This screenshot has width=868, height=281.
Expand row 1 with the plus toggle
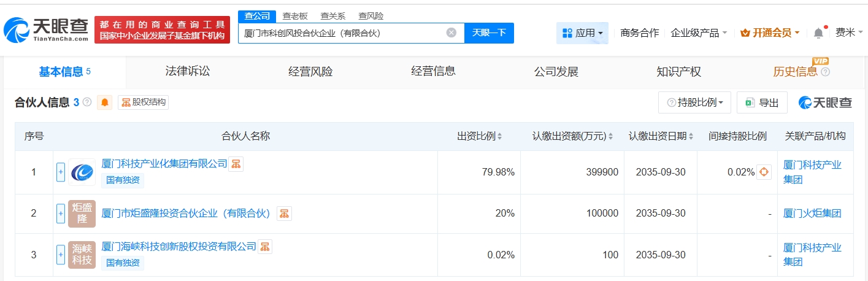pos(61,172)
